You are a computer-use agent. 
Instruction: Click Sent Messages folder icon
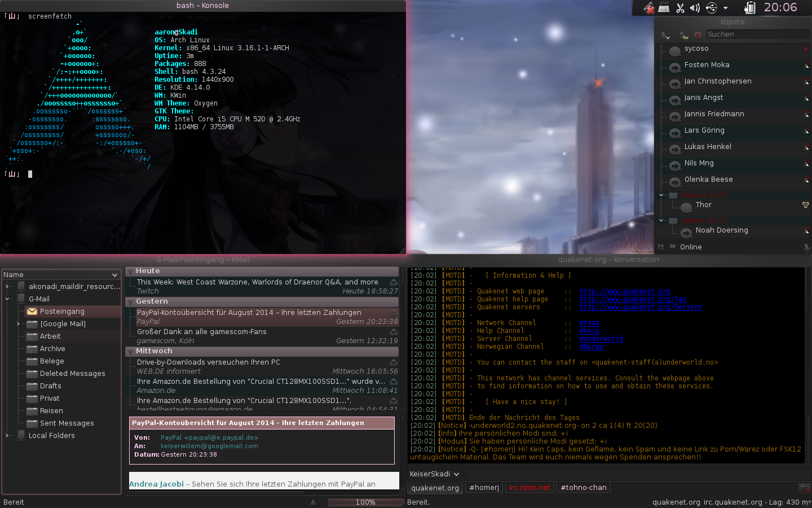click(32, 423)
